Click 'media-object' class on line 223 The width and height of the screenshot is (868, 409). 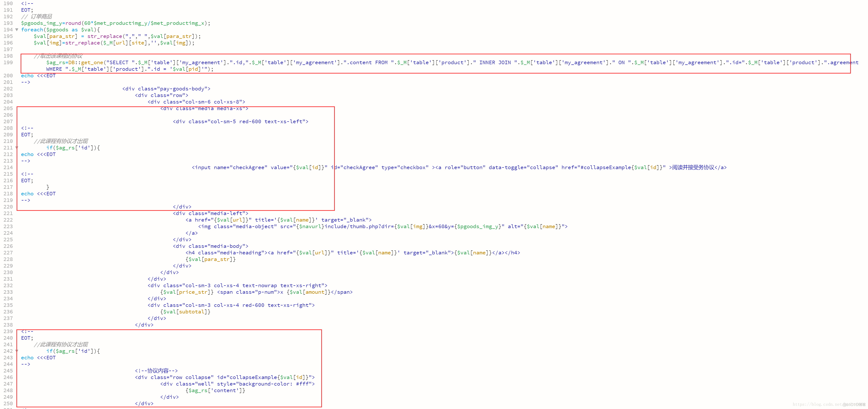(x=255, y=227)
